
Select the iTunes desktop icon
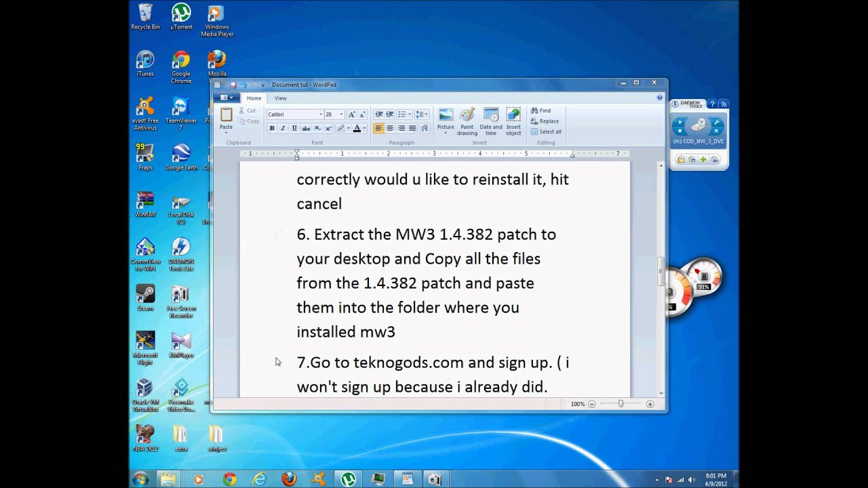(x=145, y=64)
